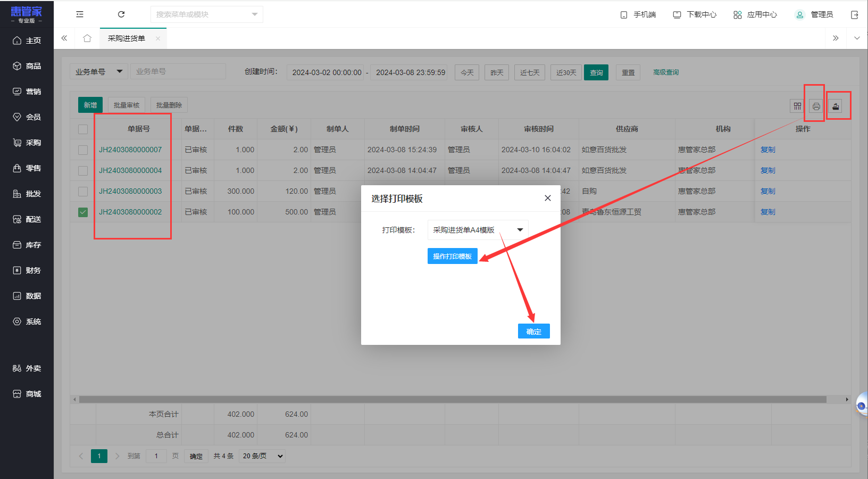Viewport: 868px width, 479px height.
Task: Open the 数据 sidebar module
Action: (27, 296)
